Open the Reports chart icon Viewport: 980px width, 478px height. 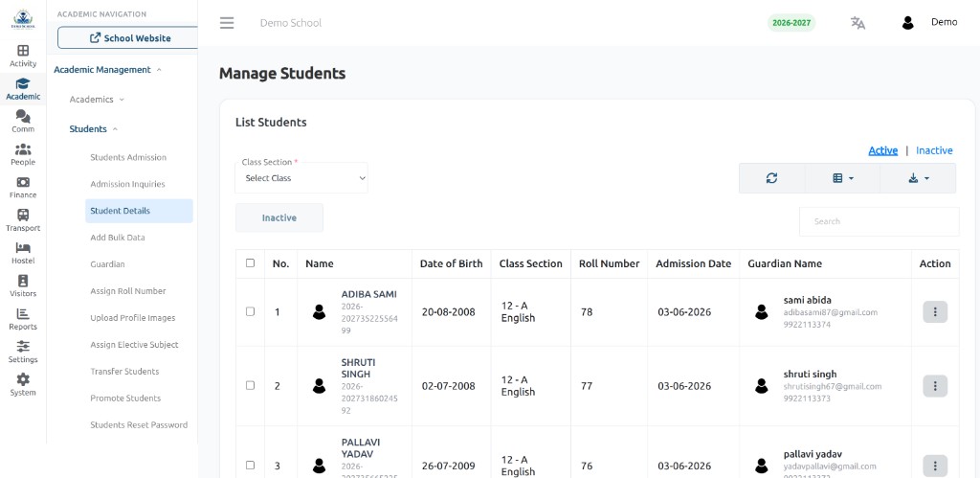click(23, 314)
